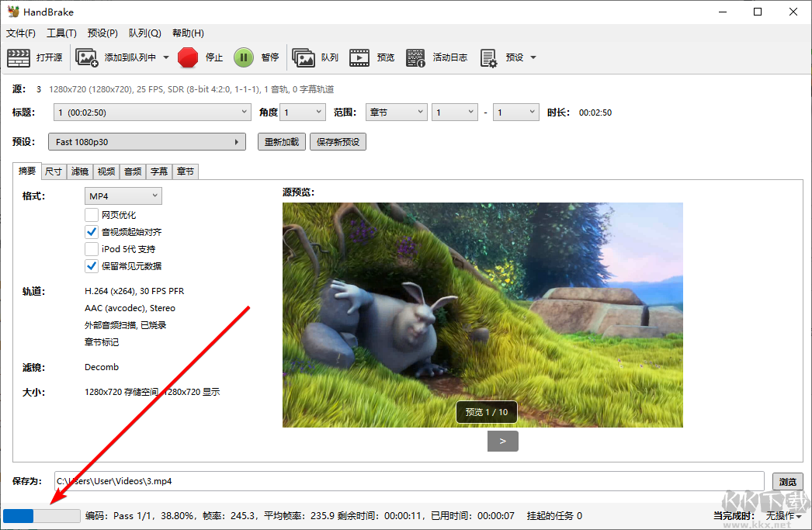Click the 浏览 browse button

pos(787,481)
